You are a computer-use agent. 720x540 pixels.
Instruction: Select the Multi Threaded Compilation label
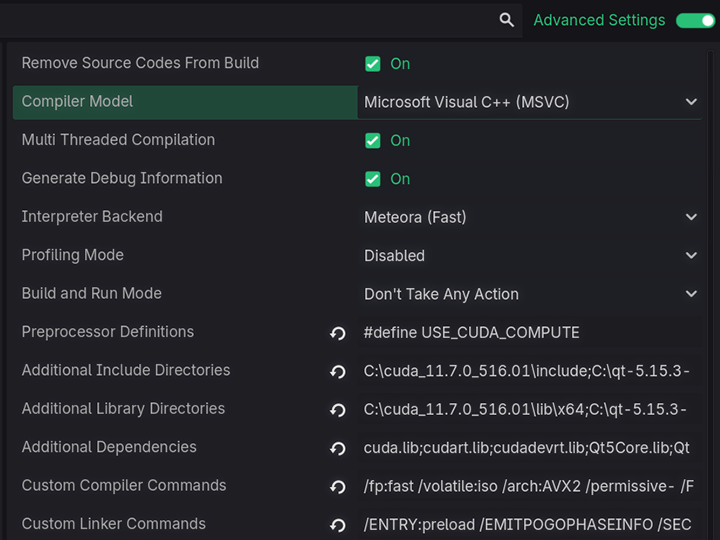[x=118, y=140]
